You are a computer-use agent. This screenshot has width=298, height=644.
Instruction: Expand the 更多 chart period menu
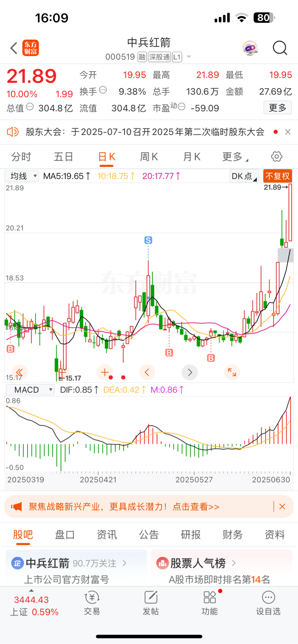[235, 157]
